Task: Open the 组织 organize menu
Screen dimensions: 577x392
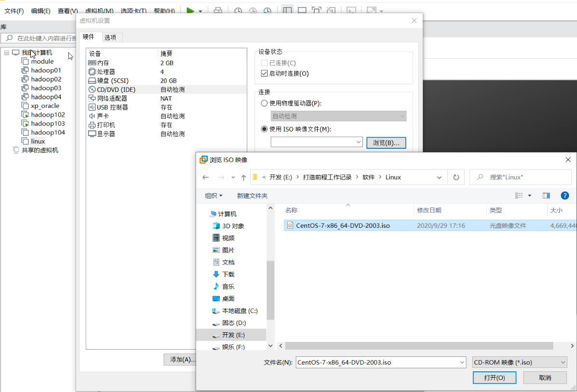Action: point(214,196)
